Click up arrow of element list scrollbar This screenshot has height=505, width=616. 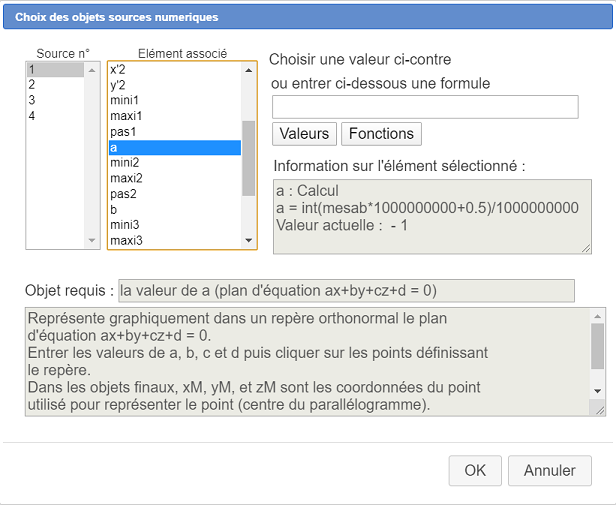tap(249, 70)
